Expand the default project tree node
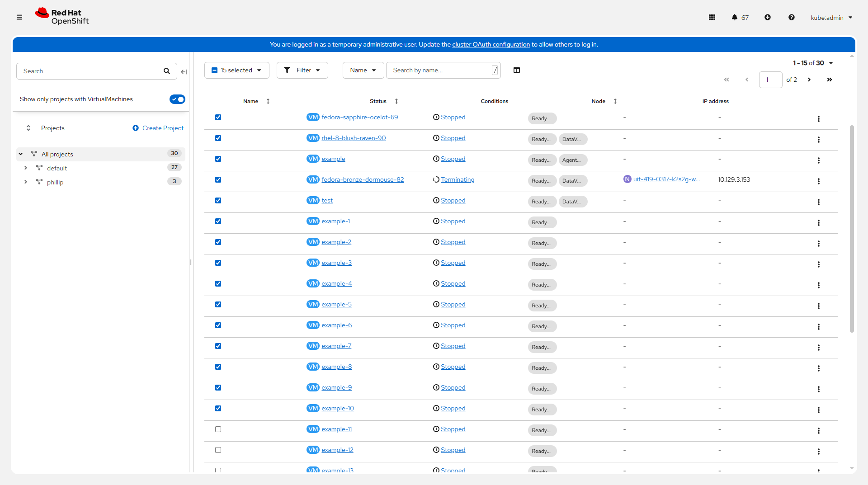The width and height of the screenshot is (868, 485). (x=26, y=168)
